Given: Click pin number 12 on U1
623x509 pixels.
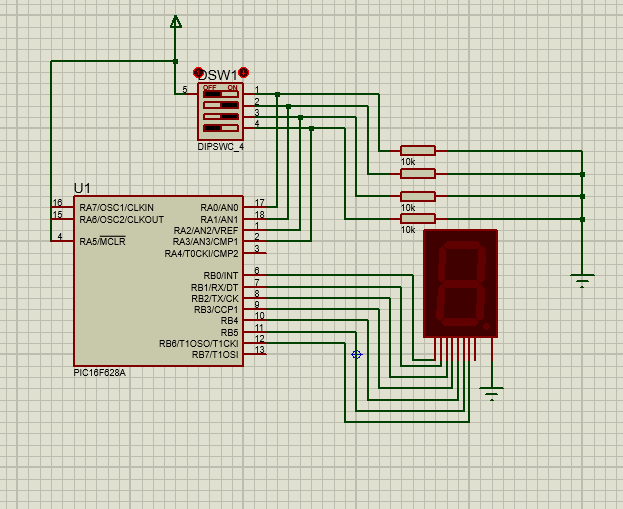Looking at the screenshot, I should point(259,339).
